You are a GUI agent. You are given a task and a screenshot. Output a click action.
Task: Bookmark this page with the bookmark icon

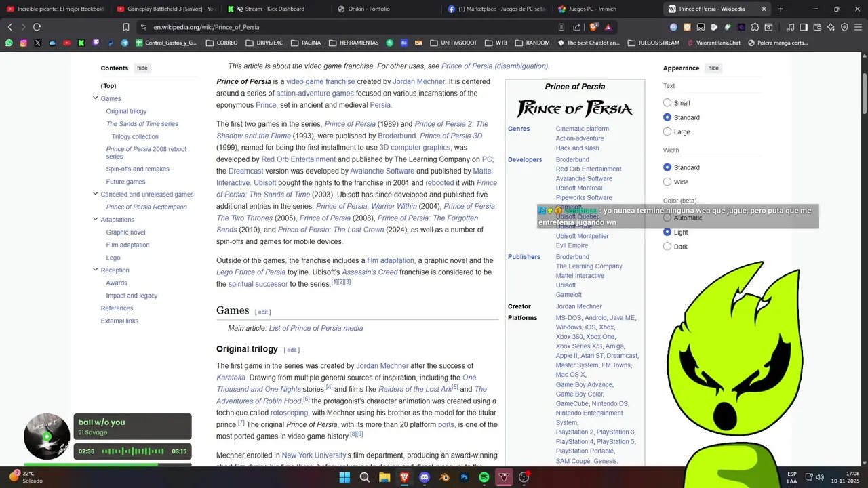[x=126, y=27]
